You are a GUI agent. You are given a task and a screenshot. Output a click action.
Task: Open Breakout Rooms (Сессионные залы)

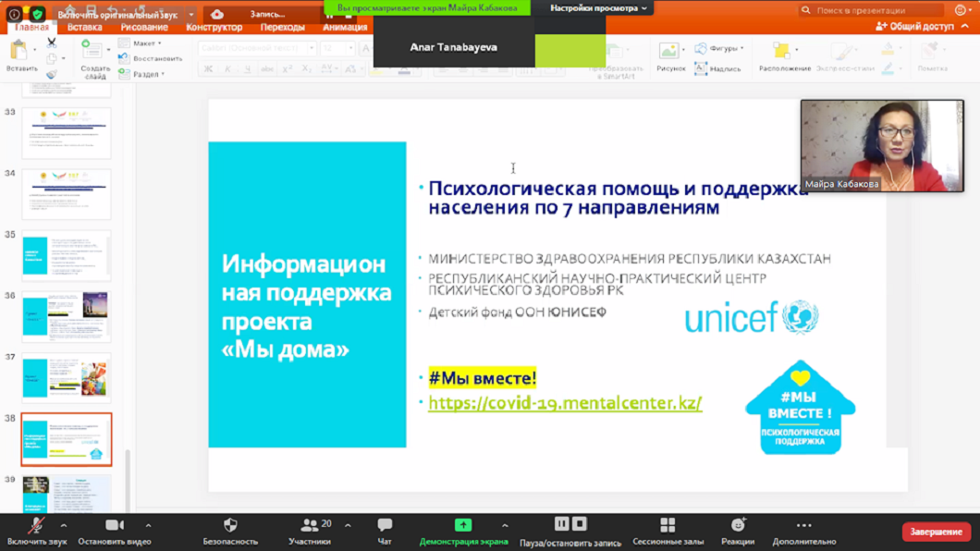coord(668,525)
